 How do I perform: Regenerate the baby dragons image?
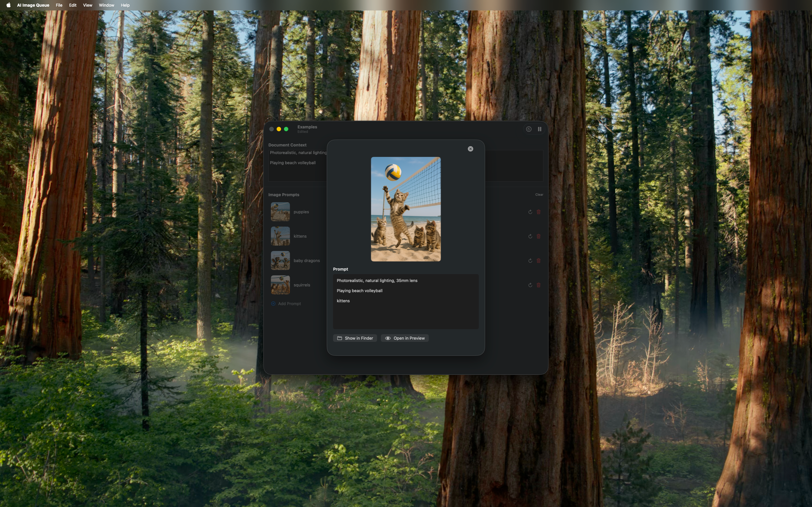[530, 260]
